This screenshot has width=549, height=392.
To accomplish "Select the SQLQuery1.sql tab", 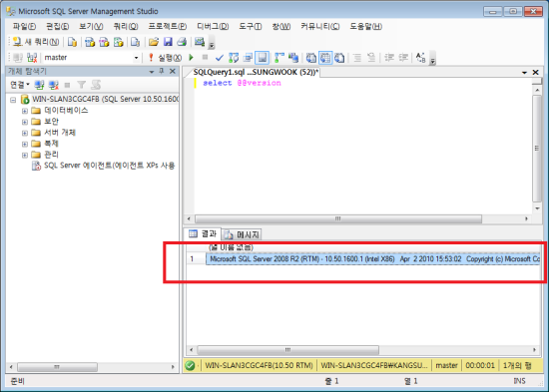I will click(256, 72).
